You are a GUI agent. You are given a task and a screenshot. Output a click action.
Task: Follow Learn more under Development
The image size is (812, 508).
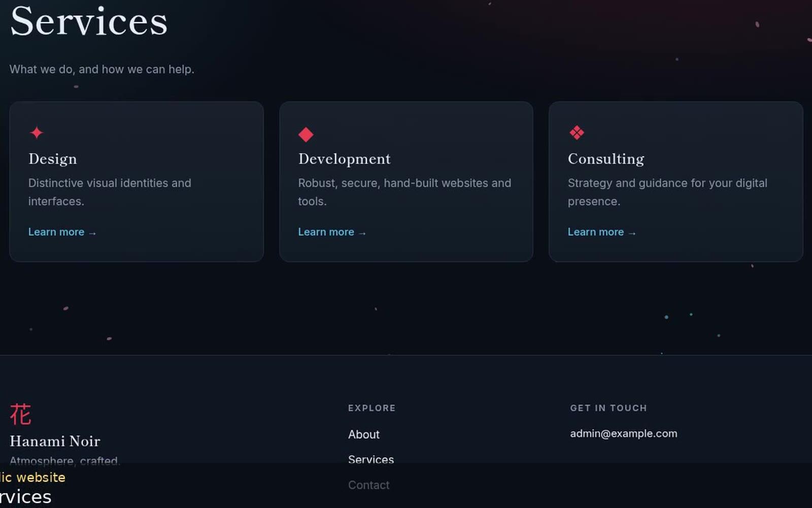[x=332, y=232]
